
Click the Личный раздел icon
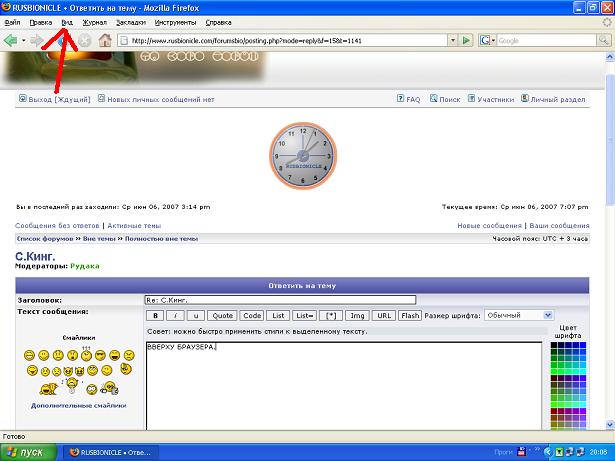525,98
